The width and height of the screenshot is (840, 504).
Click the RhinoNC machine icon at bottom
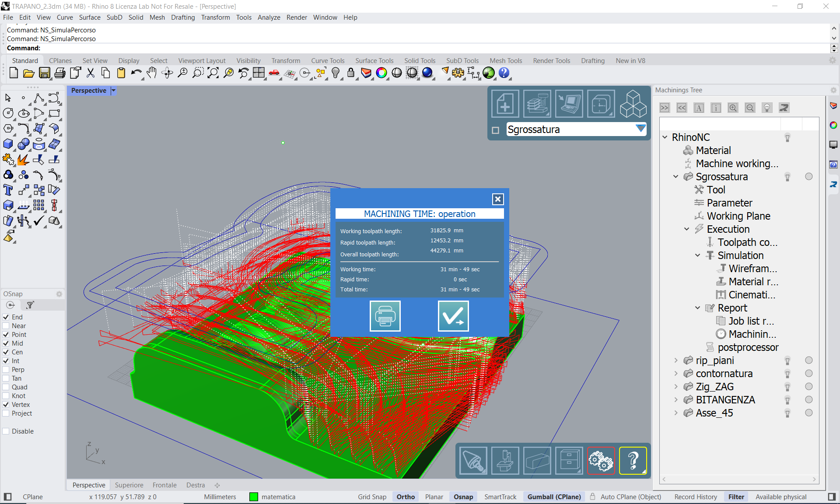pos(505,461)
